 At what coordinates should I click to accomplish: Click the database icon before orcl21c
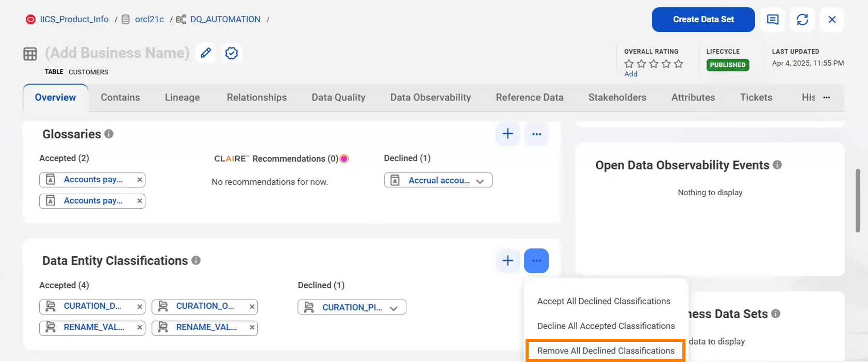[125, 20]
